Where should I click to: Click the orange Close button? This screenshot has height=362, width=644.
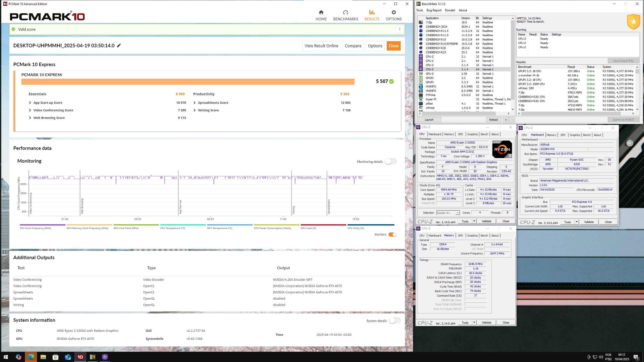click(x=394, y=46)
